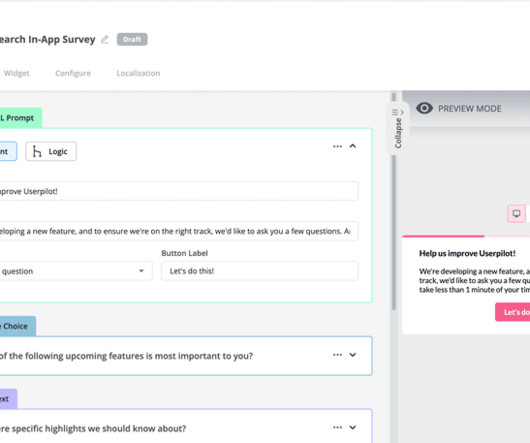
Task: Open the 'question' dropdown
Action: 76,271
